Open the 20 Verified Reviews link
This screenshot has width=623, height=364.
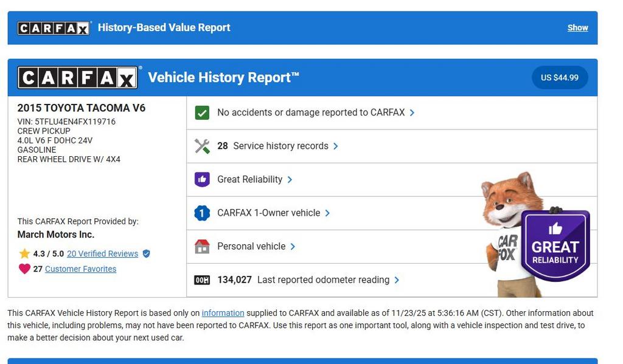[x=102, y=254]
